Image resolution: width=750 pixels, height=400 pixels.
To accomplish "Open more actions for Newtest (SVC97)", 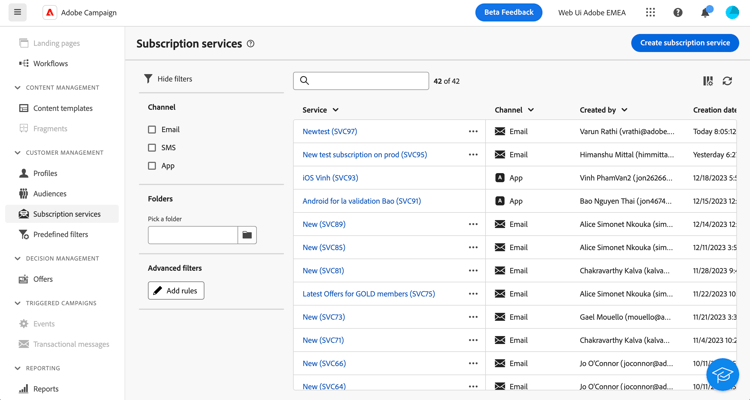I will click(x=473, y=132).
